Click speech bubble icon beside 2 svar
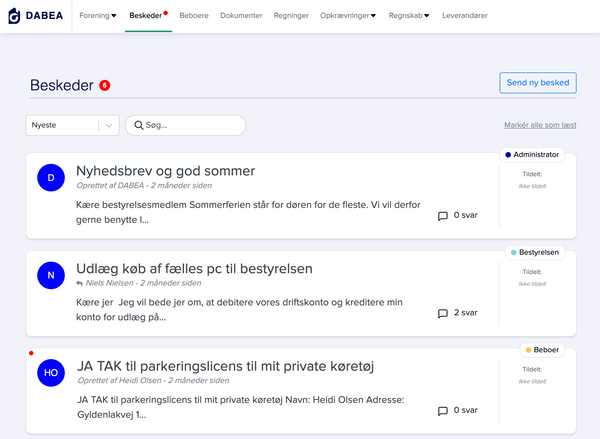Screen dimensions: 600x439 click(x=443, y=313)
